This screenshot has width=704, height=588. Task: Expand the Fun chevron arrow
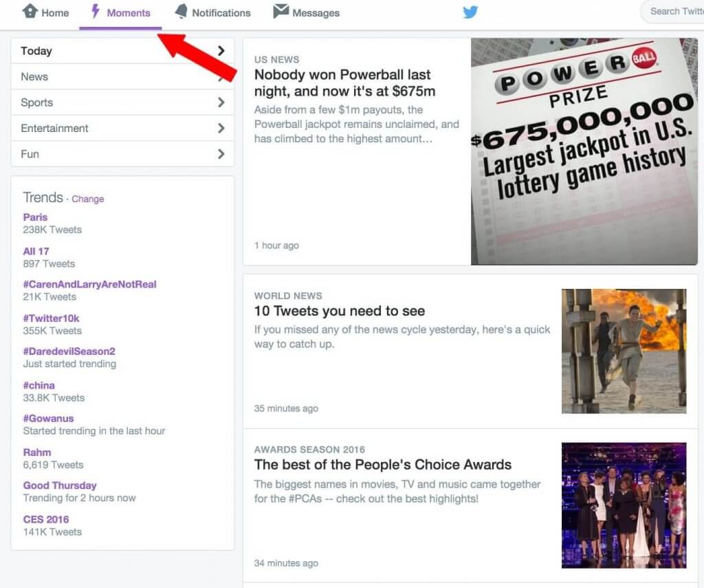[221, 154]
